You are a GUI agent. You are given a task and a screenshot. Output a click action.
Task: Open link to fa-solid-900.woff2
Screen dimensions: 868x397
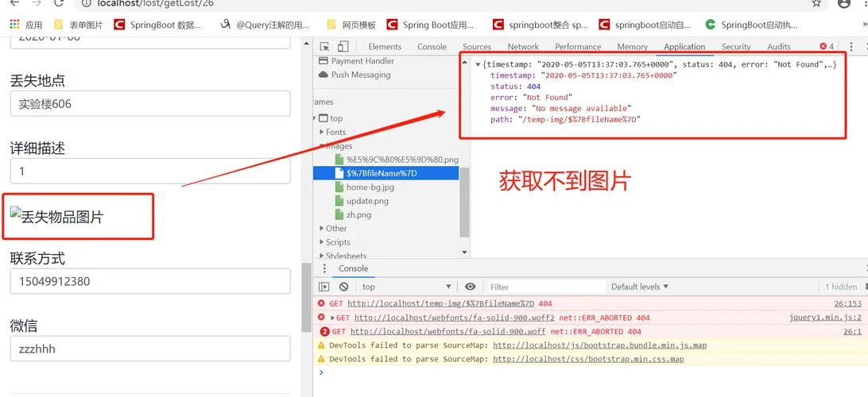(x=455, y=318)
